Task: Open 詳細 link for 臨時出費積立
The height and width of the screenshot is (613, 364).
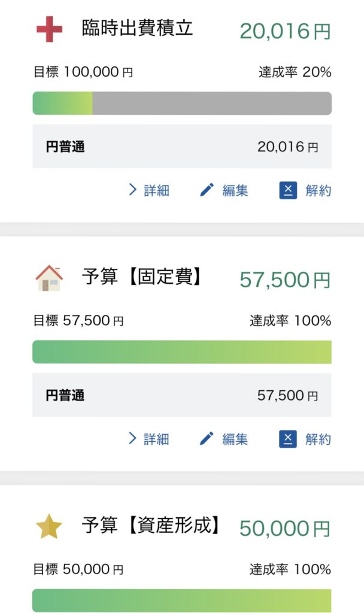Action: [x=157, y=190]
